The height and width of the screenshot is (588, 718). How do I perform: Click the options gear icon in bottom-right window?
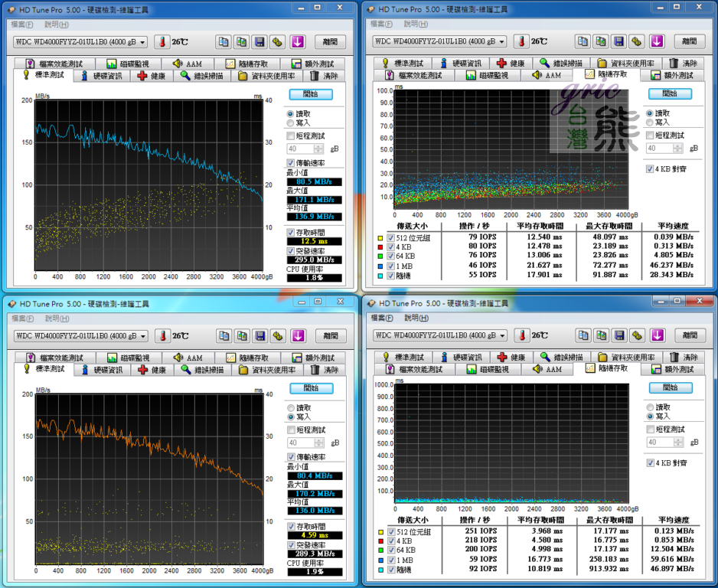tap(637, 335)
